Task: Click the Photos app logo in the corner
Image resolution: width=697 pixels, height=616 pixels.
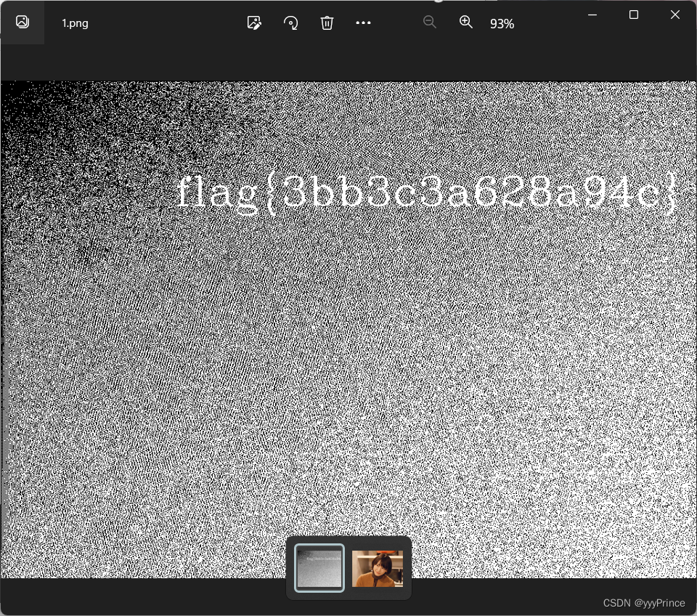Action: pyautogui.click(x=22, y=22)
